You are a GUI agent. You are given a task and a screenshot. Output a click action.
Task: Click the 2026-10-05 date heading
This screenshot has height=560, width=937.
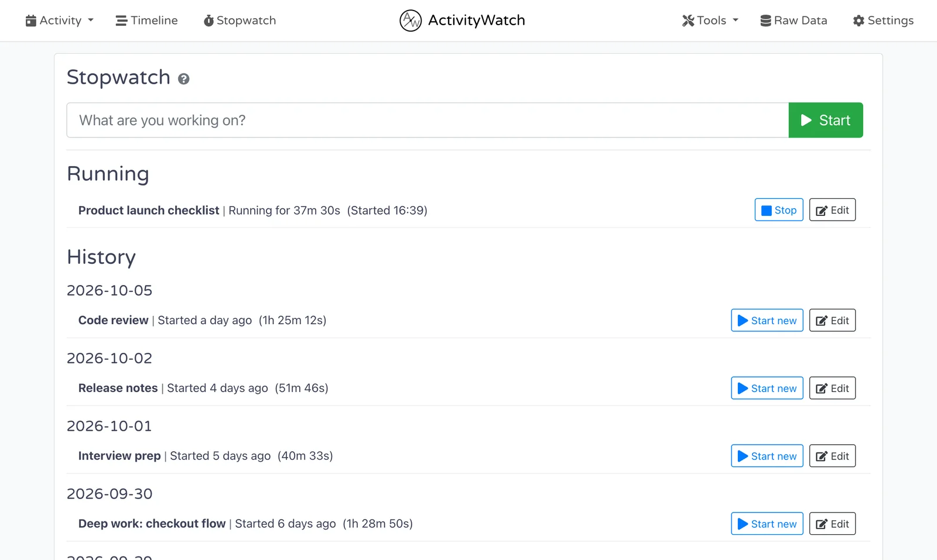click(110, 291)
